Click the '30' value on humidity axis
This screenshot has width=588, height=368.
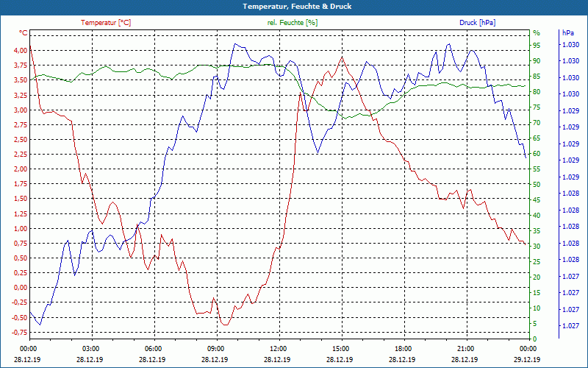click(x=537, y=247)
